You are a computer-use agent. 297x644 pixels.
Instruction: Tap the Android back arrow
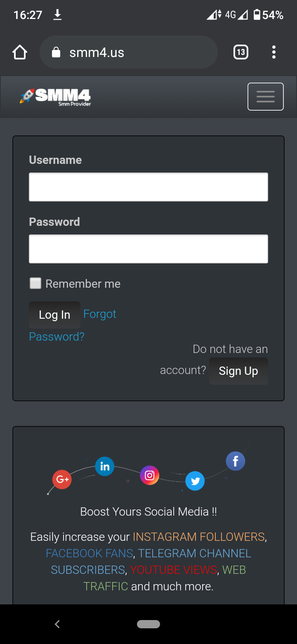pyautogui.click(x=57, y=624)
